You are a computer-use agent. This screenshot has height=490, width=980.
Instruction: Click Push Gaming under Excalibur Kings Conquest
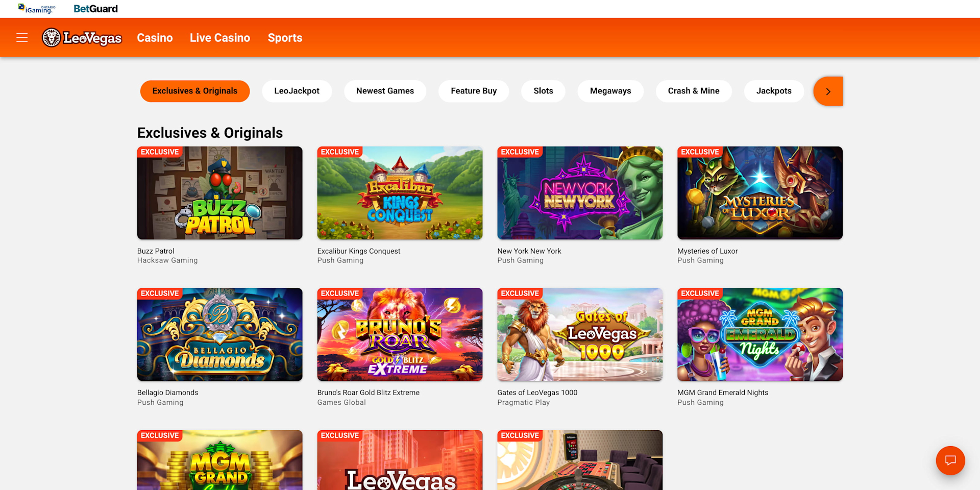tap(340, 260)
